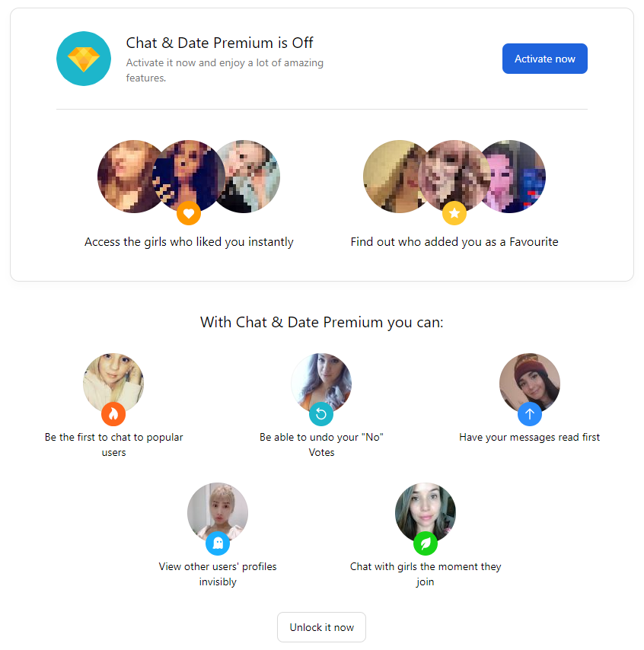Click the blue up-arrow messages icon
Screen dimensions: 644x650
(x=530, y=414)
